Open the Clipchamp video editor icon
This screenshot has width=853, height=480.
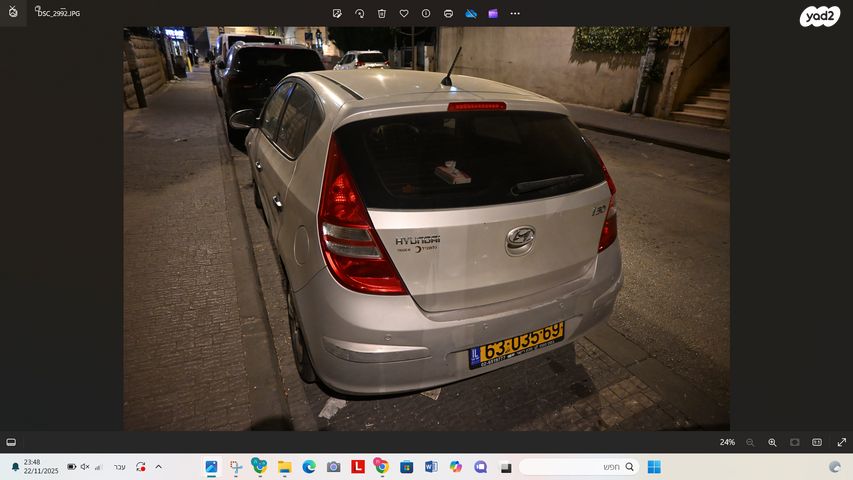point(493,14)
